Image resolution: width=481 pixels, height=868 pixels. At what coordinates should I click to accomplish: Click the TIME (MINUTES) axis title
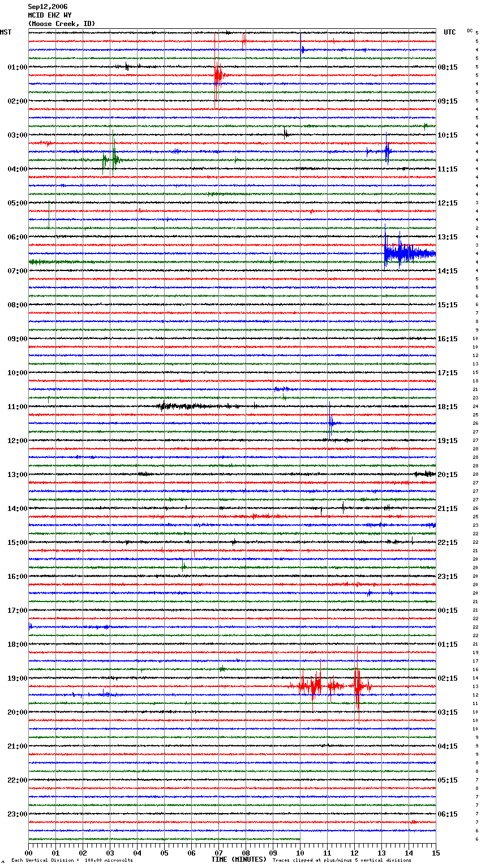[x=239, y=860]
